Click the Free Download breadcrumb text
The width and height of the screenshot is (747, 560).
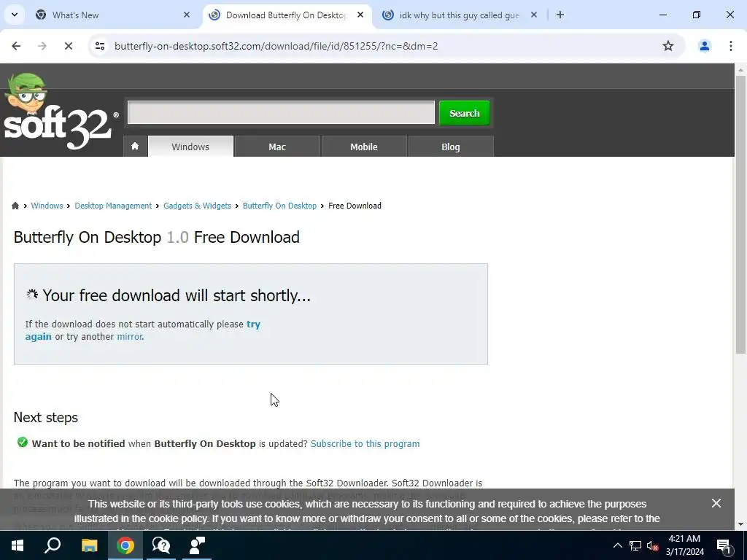click(355, 206)
